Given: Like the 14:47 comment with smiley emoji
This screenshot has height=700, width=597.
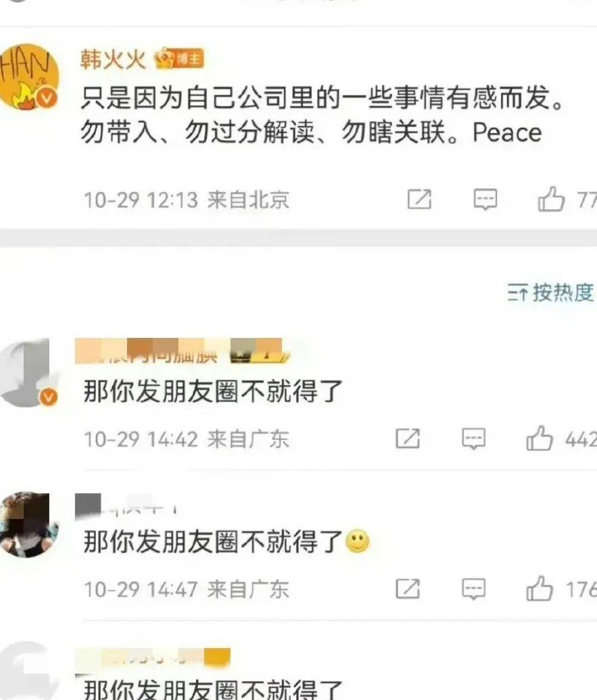Looking at the screenshot, I should (540, 588).
